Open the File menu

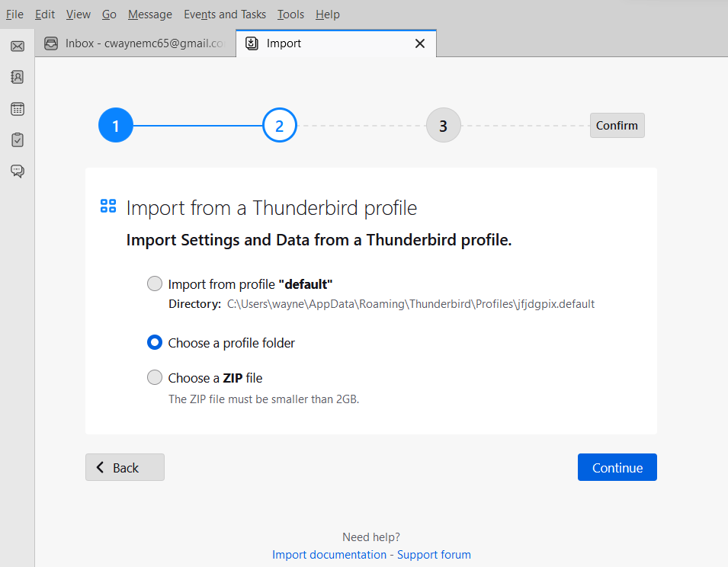point(14,14)
